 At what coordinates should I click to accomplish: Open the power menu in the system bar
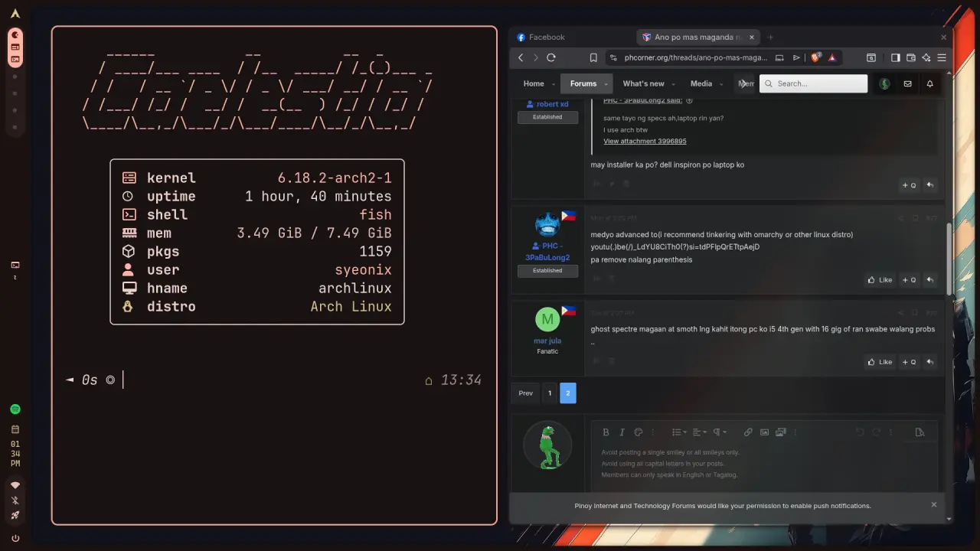(15, 538)
